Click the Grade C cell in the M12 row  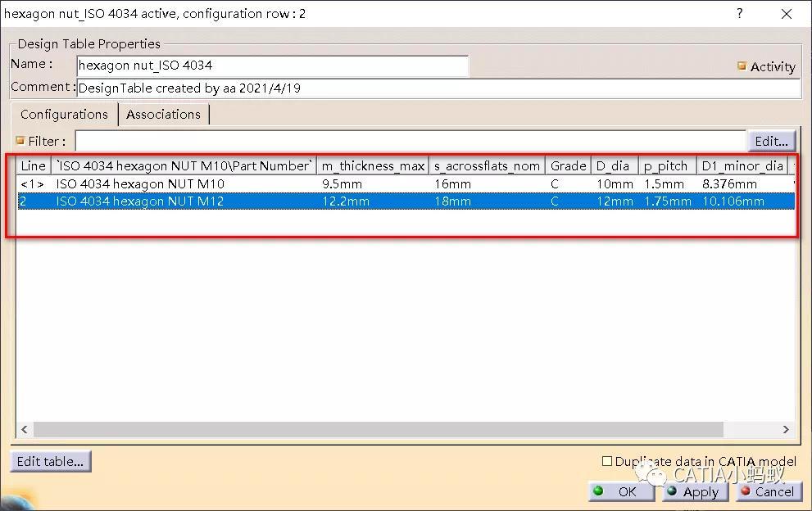coord(555,201)
